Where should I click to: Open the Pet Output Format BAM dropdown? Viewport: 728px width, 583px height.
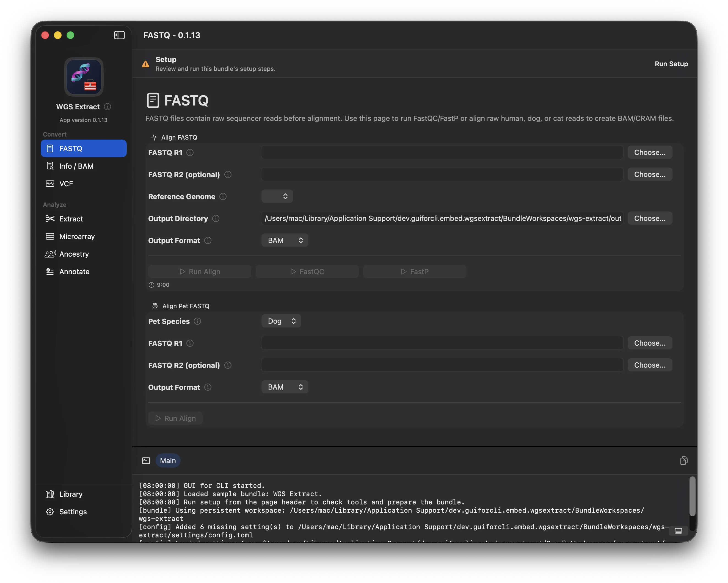[285, 387]
